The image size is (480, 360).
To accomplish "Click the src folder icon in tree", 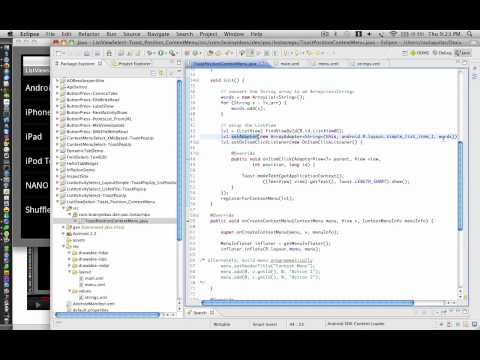I will 69,208.
